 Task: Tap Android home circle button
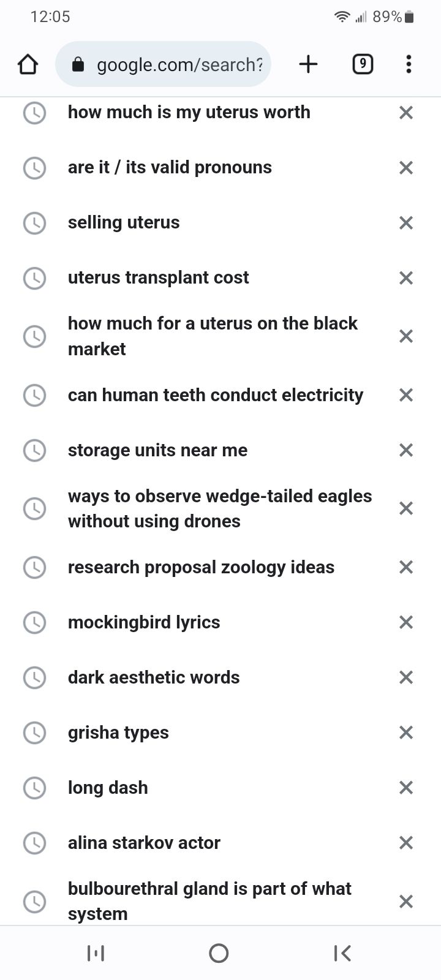pyautogui.click(x=219, y=953)
